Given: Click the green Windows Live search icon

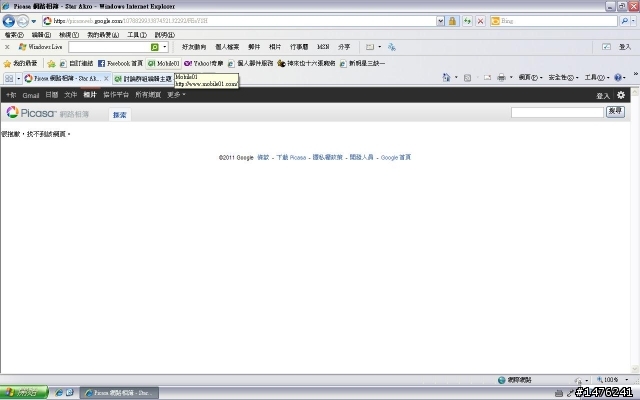Looking at the screenshot, I should click(155, 47).
